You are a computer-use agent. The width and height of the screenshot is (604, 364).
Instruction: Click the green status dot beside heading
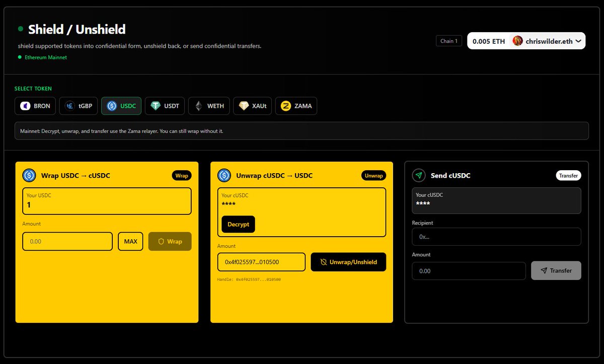click(21, 29)
